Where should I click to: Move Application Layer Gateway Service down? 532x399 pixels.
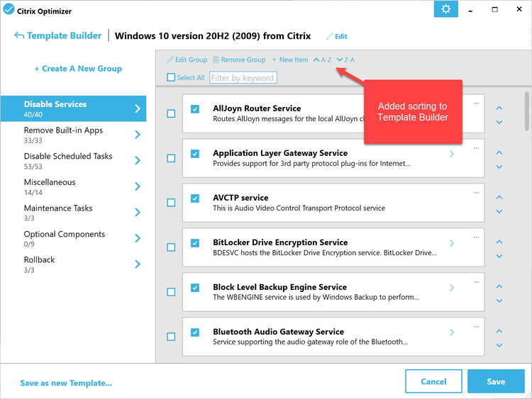499,167
